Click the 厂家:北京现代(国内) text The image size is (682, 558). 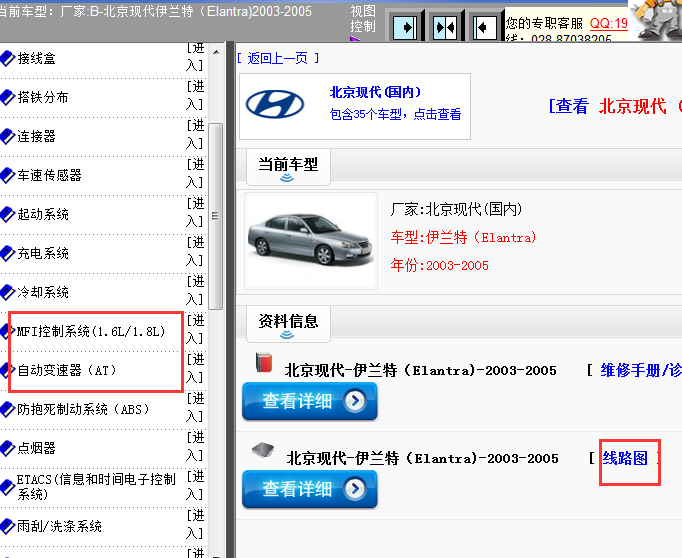pyautogui.click(x=456, y=209)
